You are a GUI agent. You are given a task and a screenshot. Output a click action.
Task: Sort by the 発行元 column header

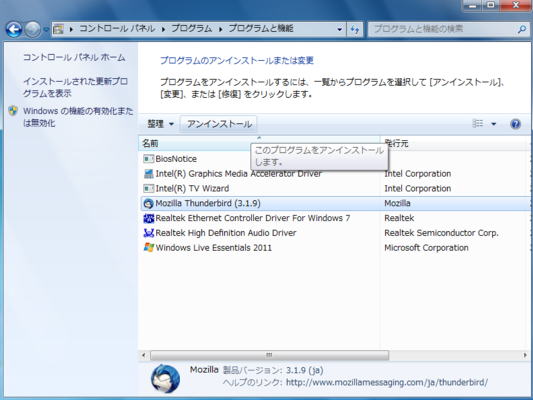click(x=455, y=143)
